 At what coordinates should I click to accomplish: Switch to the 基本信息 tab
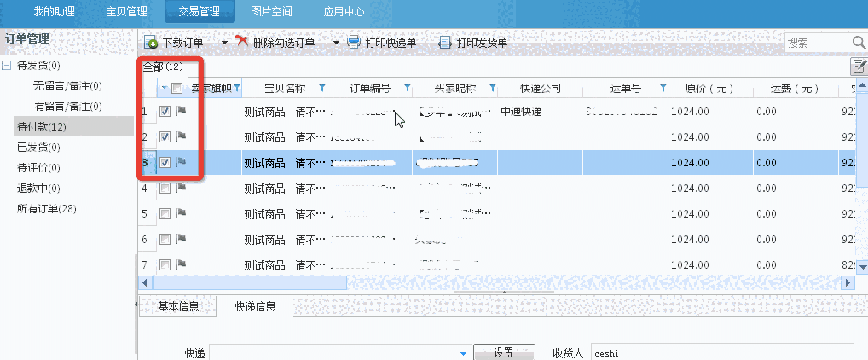(x=177, y=306)
